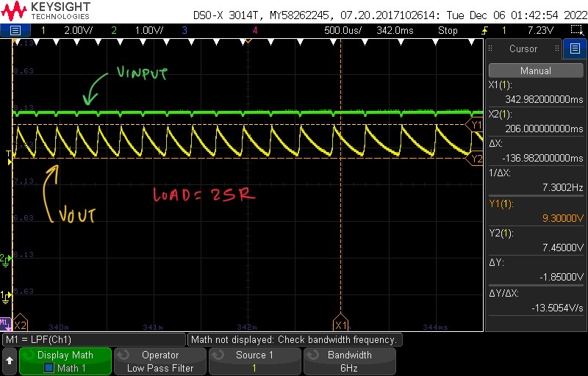588x376 pixels.
Task: Adjust the Bandwidth 6Hz softkey
Action: pyautogui.click(x=350, y=361)
